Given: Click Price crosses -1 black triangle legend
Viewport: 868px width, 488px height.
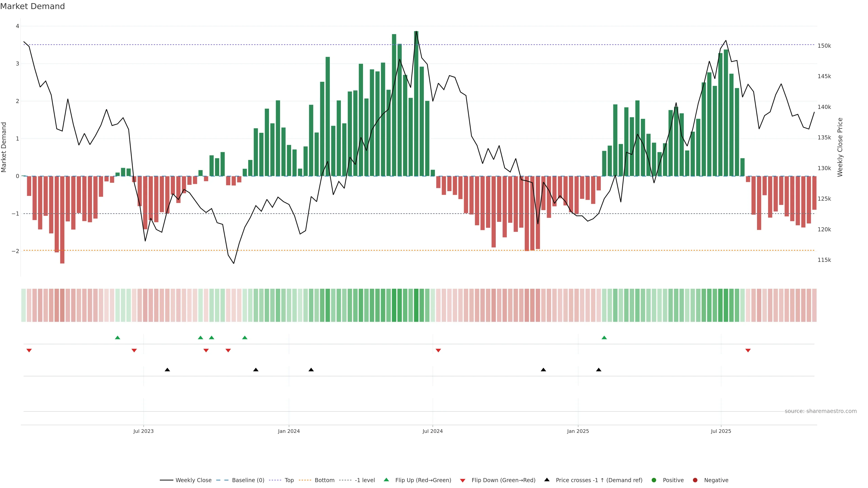Looking at the screenshot, I should click(547, 480).
